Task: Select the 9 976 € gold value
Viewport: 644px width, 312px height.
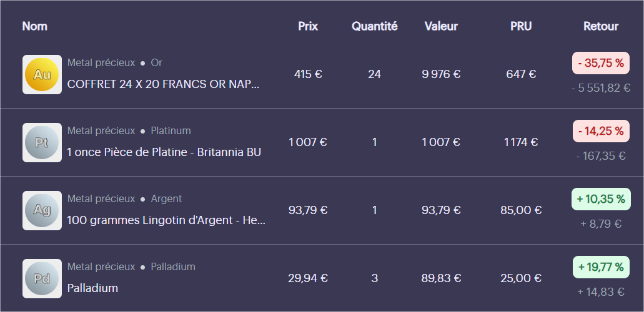Action: 441,74
